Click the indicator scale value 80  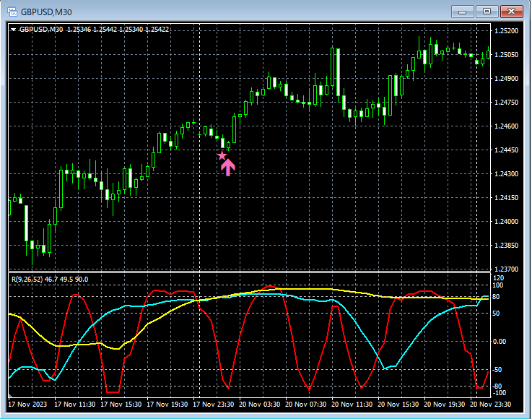click(497, 296)
